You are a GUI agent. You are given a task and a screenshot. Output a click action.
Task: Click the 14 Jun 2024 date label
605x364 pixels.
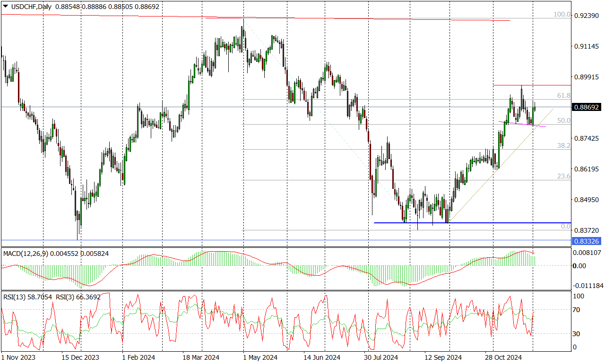[321, 357]
